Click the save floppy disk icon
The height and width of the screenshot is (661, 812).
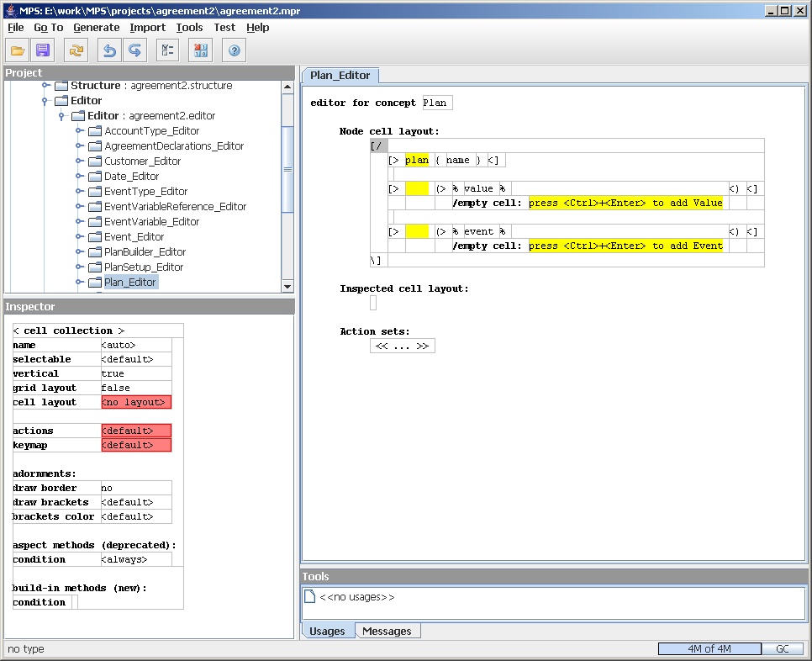point(43,50)
